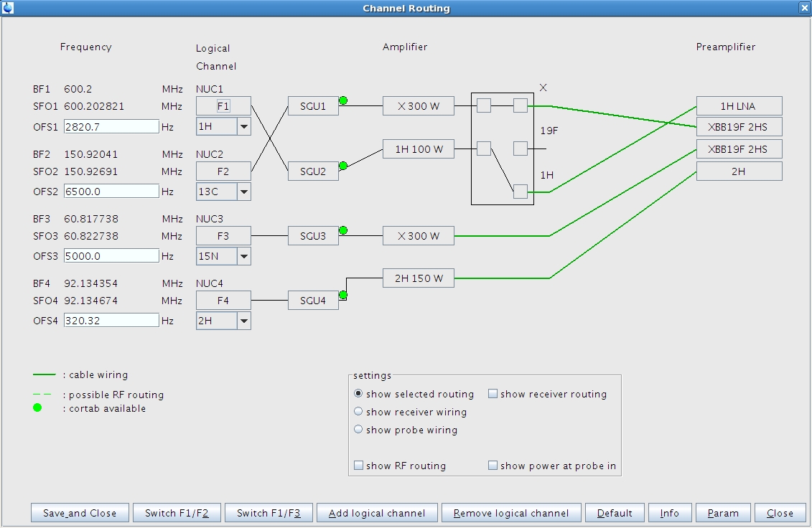
Task: Click the 2H preamplifier box
Action: tap(739, 171)
